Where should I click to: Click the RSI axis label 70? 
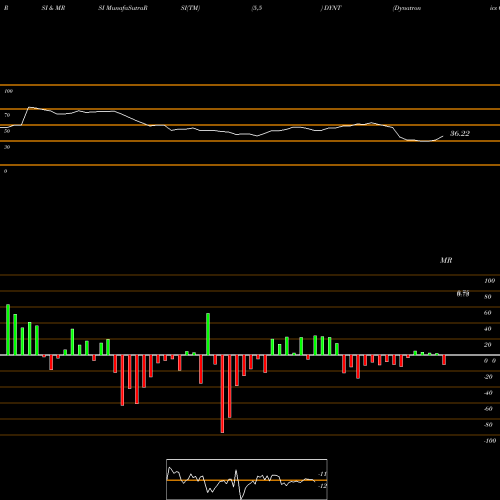(x=7, y=115)
